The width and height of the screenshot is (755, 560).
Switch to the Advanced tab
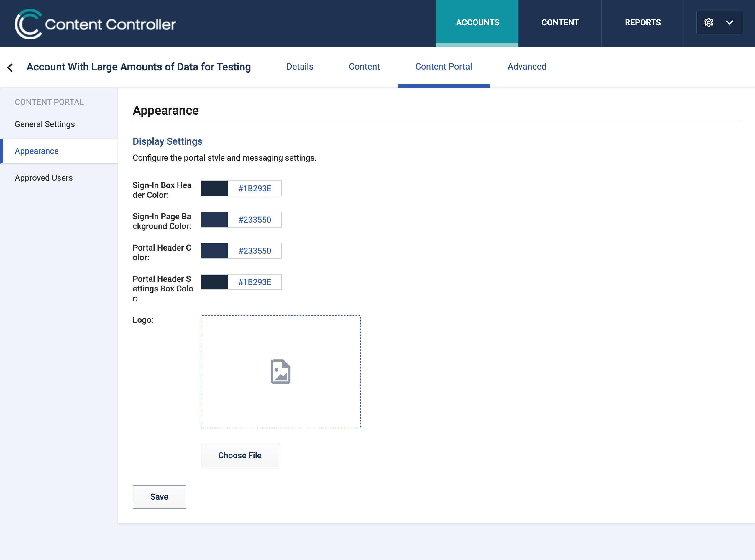[527, 66]
